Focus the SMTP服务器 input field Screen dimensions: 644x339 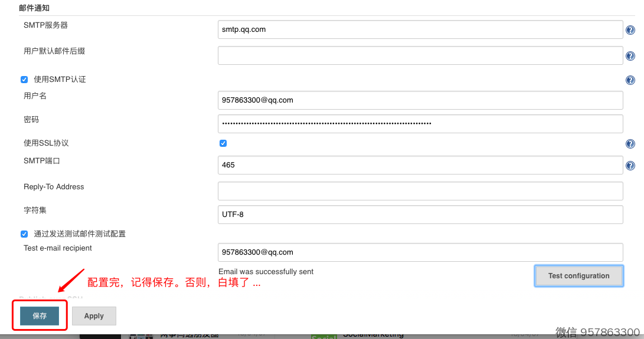pyautogui.click(x=420, y=29)
